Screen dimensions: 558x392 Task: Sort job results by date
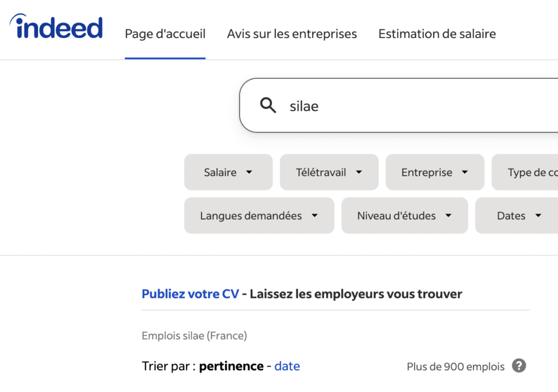pyautogui.click(x=287, y=366)
